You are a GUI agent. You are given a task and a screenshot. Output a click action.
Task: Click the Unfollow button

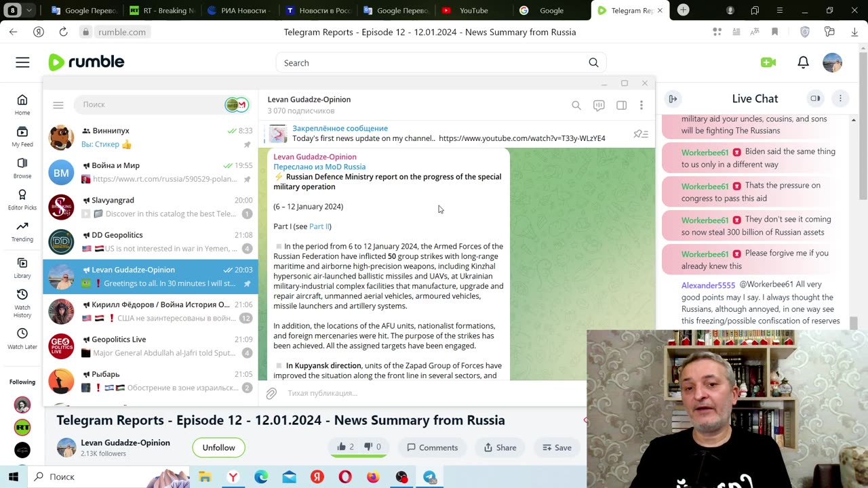coord(218,447)
